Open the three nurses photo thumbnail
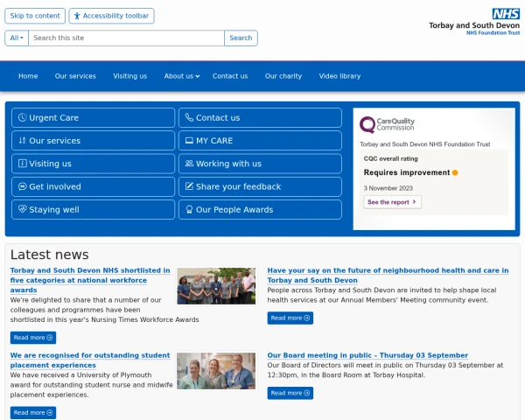 (216, 371)
